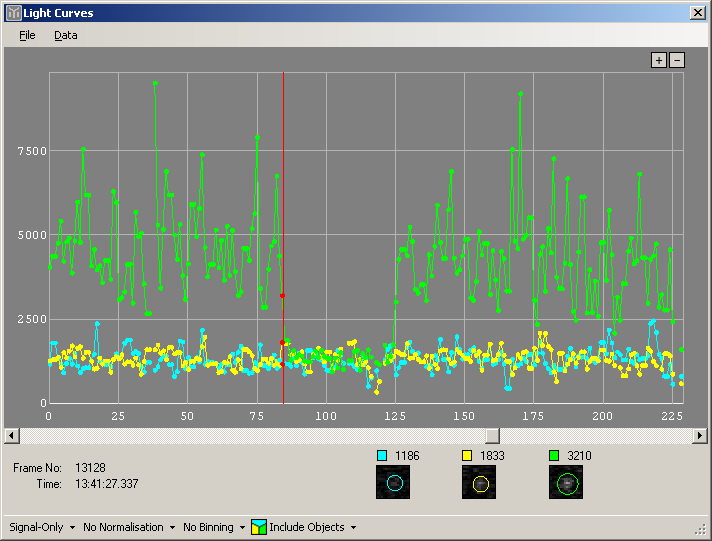The image size is (712, 541).
Task: Click the 1186 signal value
Action: [x=407, y=456]
